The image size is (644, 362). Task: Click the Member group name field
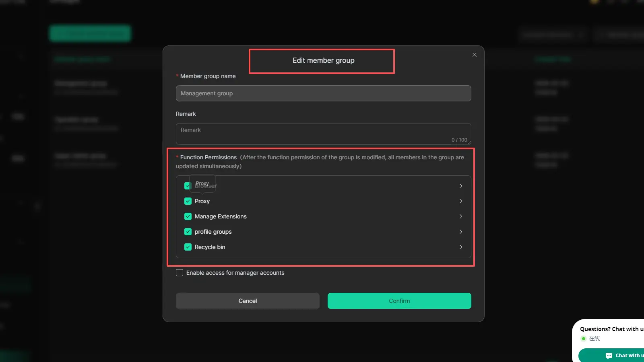[323, 93]
